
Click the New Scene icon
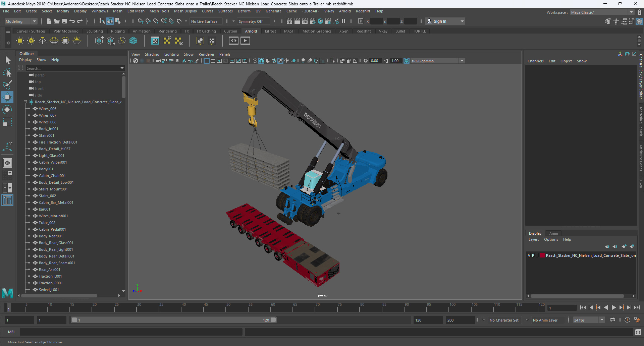(x=49, y=21)
